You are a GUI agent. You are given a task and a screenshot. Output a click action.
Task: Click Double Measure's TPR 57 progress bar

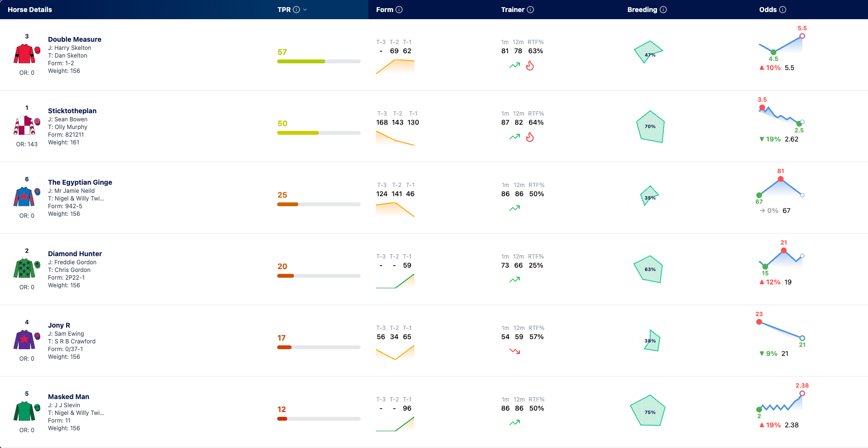[319, 61]
